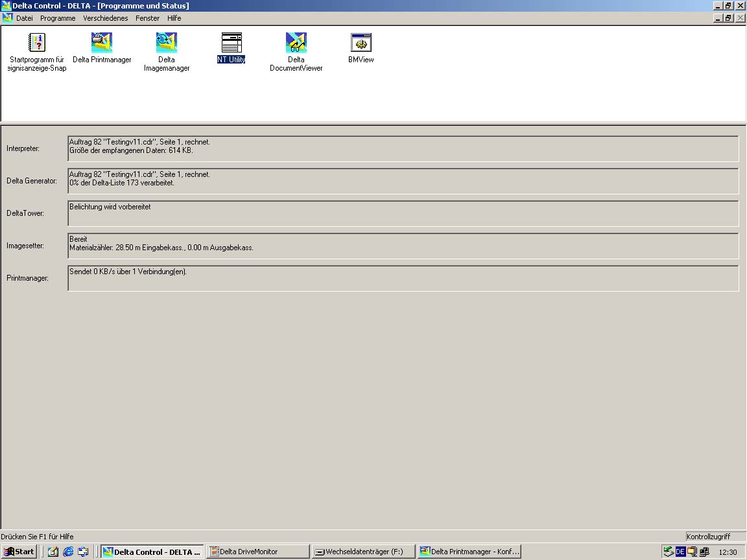
Task: Click the 'Delta Generator:' label
Action: point(31,181)
